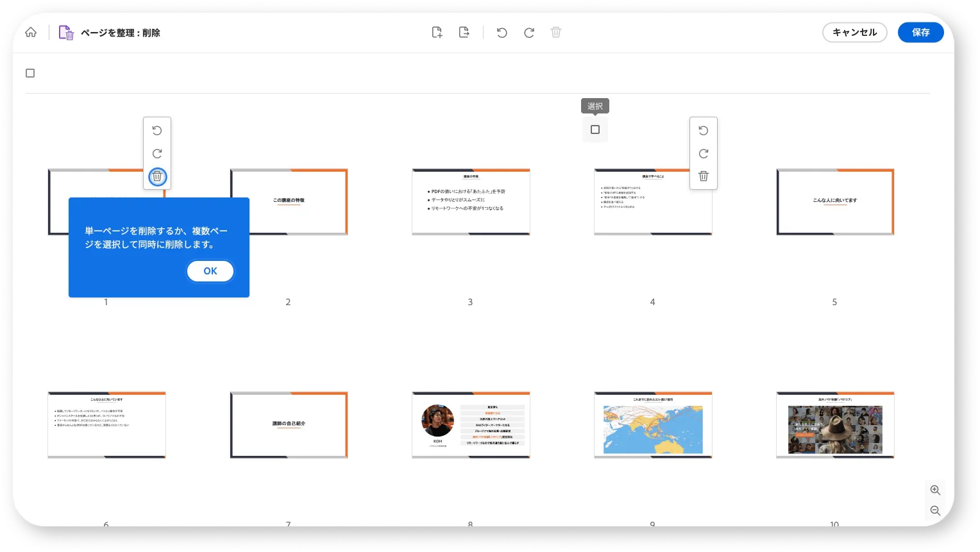Click page number 5 label

834,302
